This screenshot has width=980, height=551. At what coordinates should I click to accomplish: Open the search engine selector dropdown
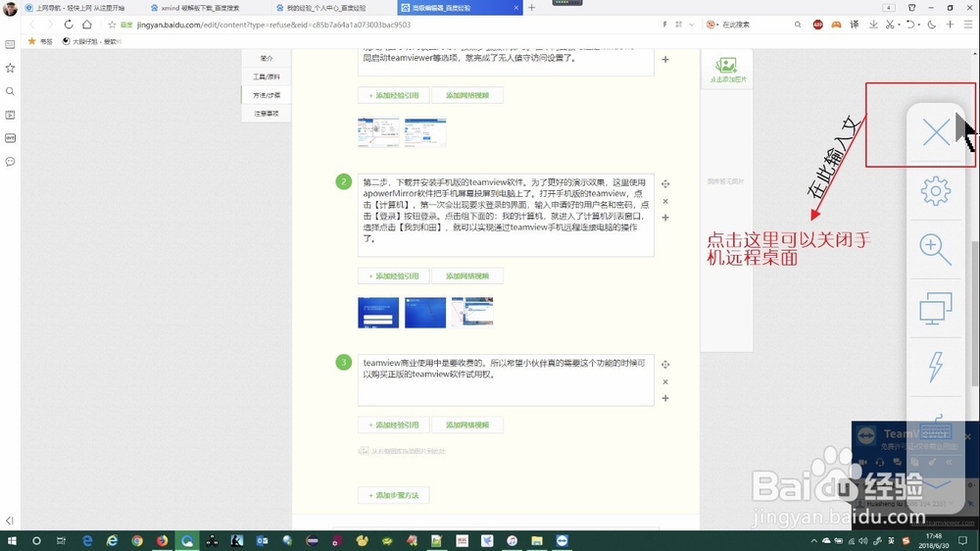711,25
